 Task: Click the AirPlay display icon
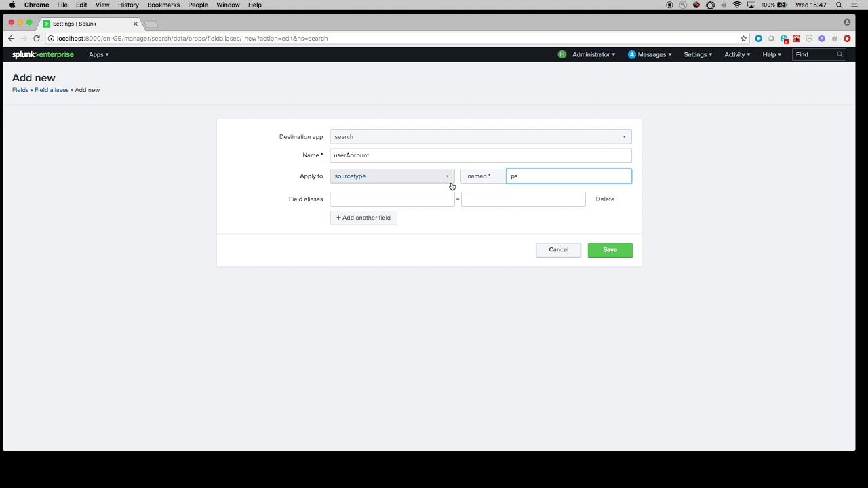751,5
